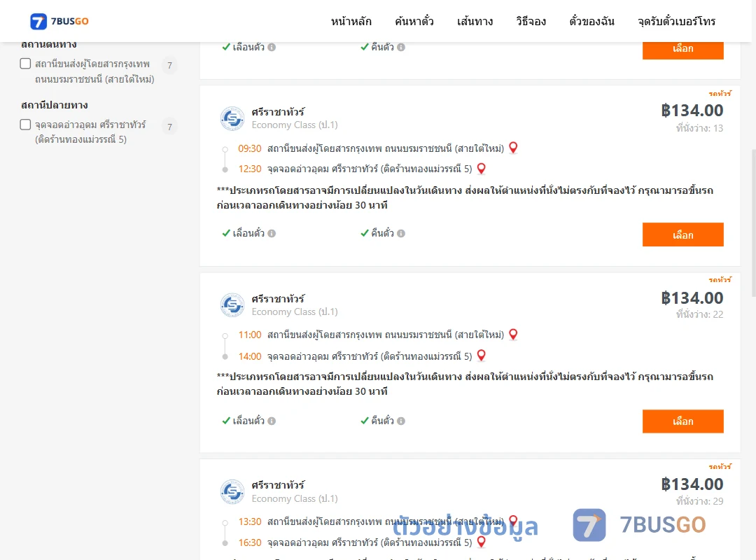Click สถานีปลายทาง filter heading
The image size is (756, 560).
(55, 105)
